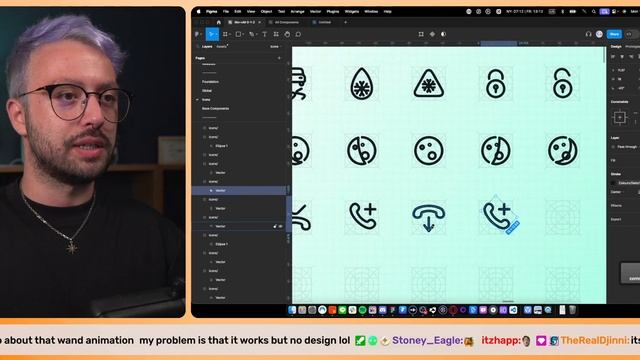Open the Widgets menu

click(x=352, y=11)
